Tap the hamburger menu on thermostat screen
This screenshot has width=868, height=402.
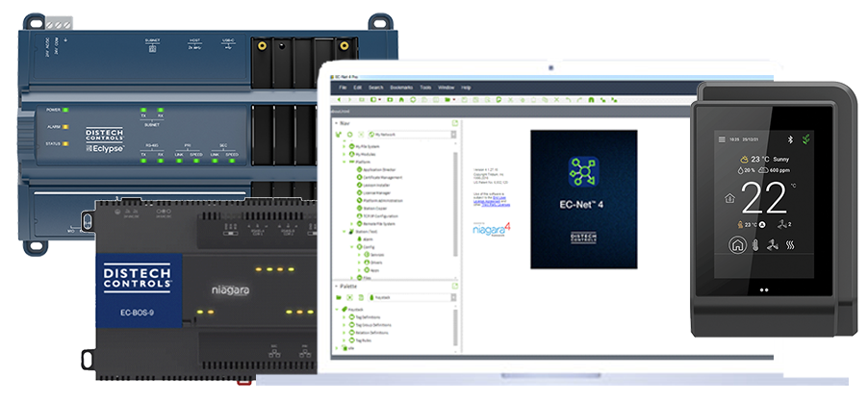pyautogui.click(x=722, y=139)
